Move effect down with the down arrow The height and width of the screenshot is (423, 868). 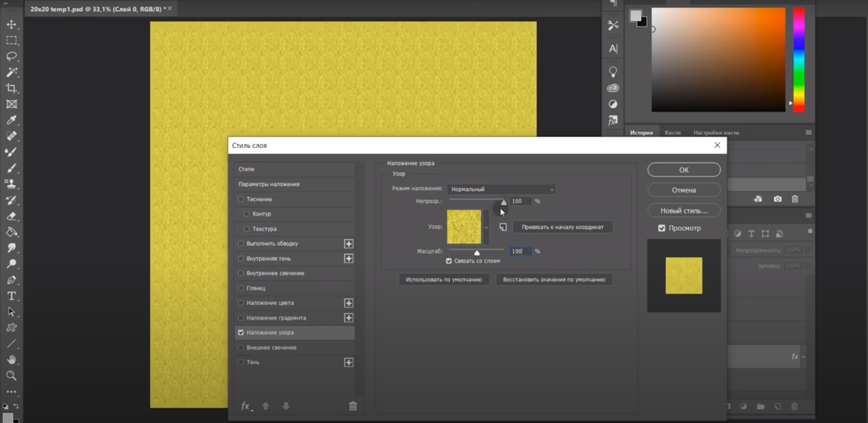click(x=286, y=406)
